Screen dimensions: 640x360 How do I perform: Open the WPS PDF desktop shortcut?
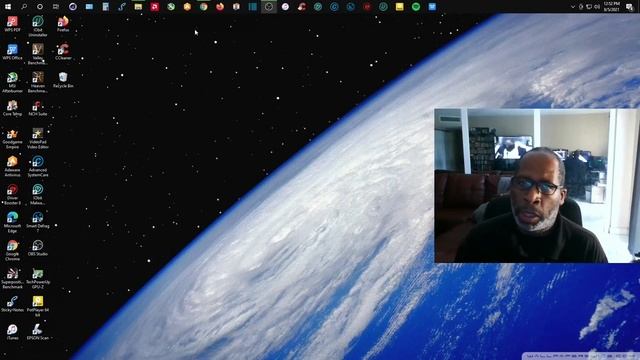click(x=12, y=24)
